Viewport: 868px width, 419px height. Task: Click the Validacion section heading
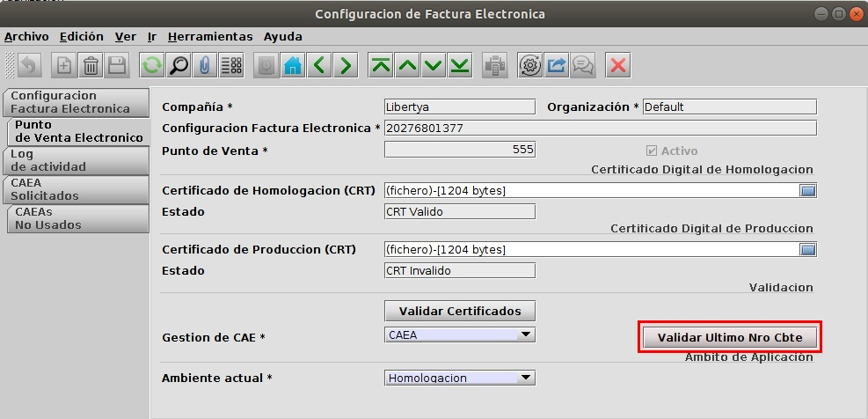click(781, 287)
